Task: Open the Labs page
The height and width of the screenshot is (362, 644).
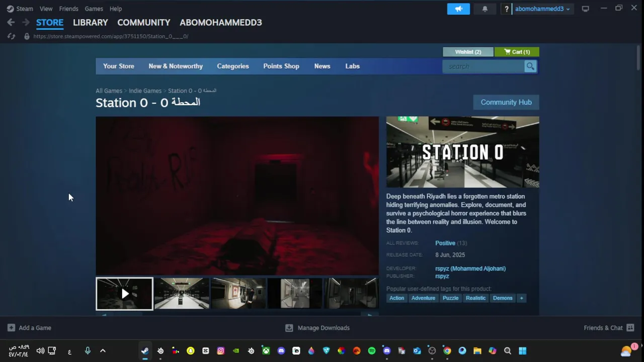Action: click(353, 66)
